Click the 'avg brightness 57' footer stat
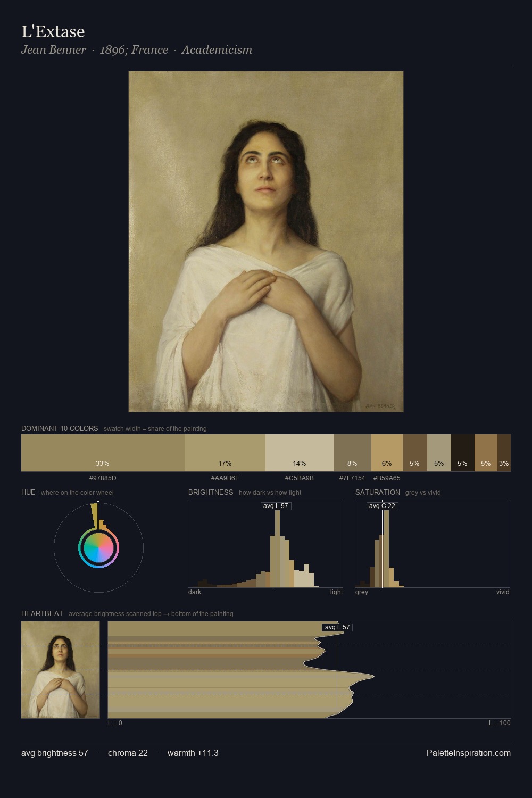Viewport: 532px width, 798px height. [x=55, y=753]
